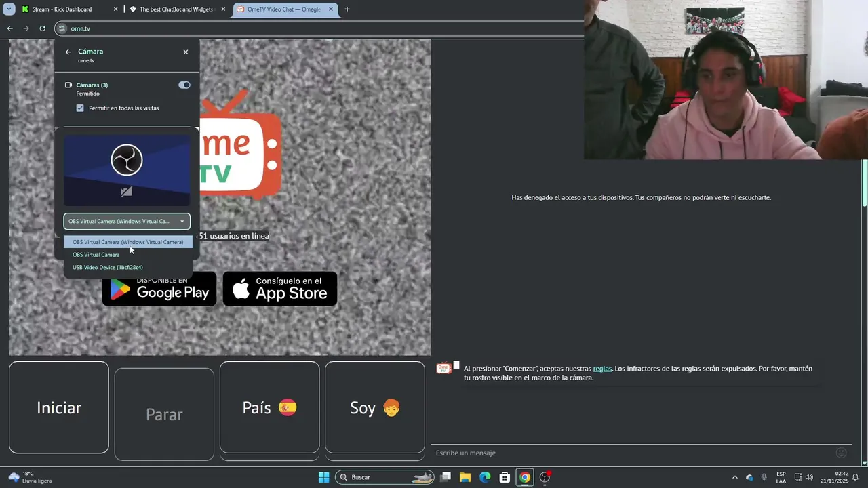Open the País country selector
The width and height of the screenshot is (868, 488).
269,407
